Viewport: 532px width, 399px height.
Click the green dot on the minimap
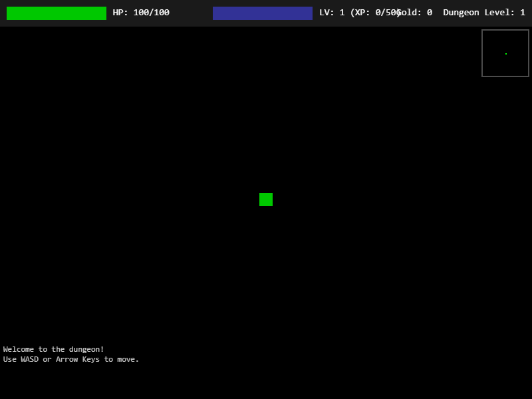(506, 54)
